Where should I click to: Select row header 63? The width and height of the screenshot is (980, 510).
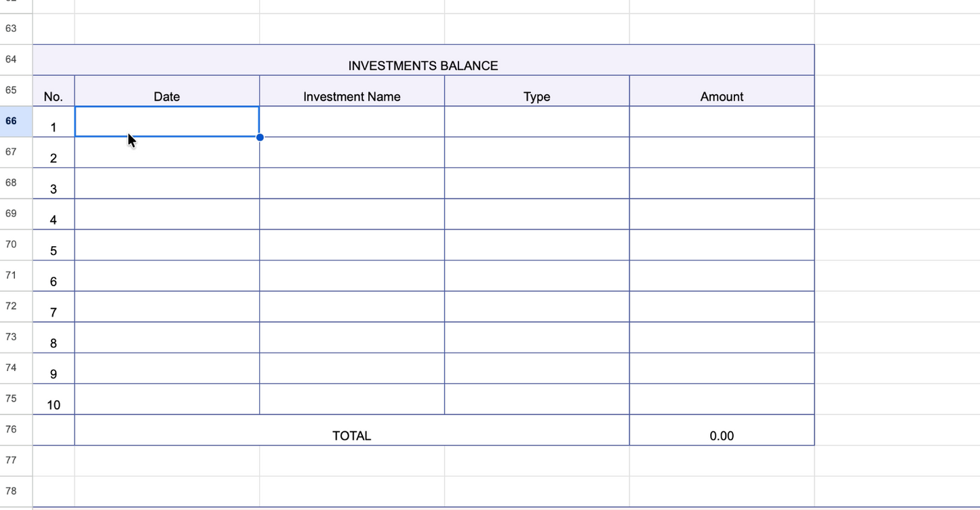[x=16, y=29]
